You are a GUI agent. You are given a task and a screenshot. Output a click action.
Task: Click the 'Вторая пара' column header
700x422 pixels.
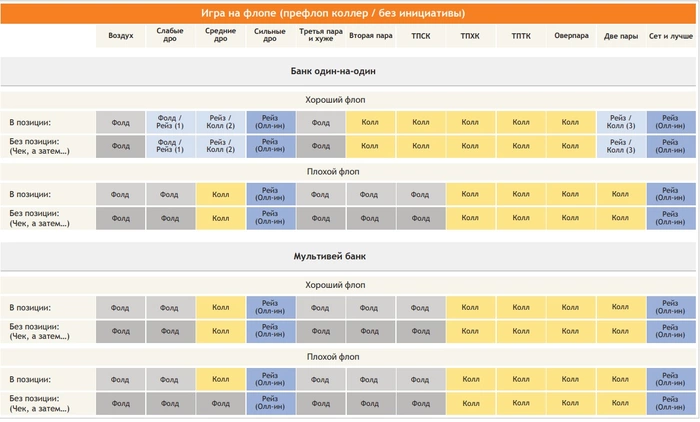pyautogui.click(x=371, y=36)
